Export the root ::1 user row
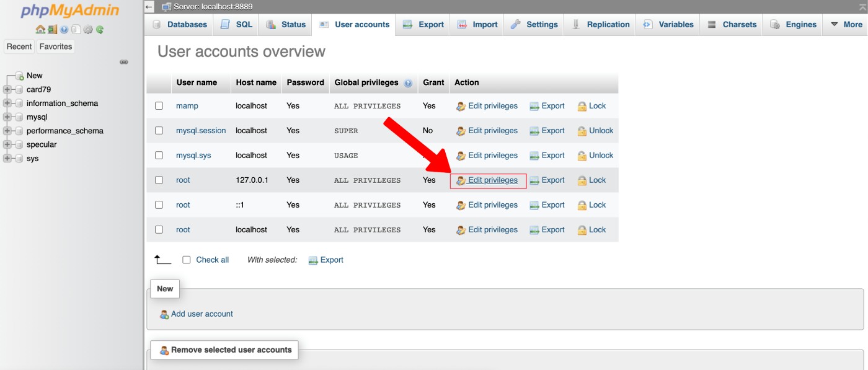 pyautogui.click(x=547, y=205)
